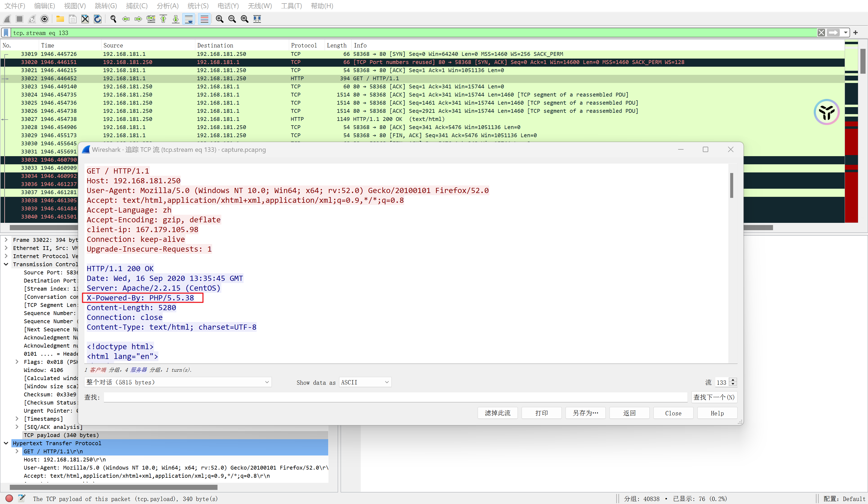
Task: Toggle packet colorize rules button
Action: tap(204, 19)
